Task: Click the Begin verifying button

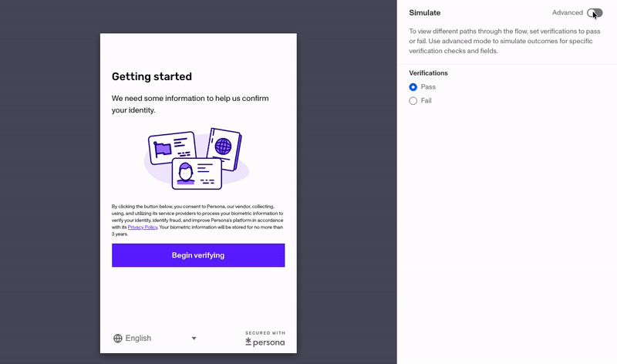Action: [x=198, y=255]
